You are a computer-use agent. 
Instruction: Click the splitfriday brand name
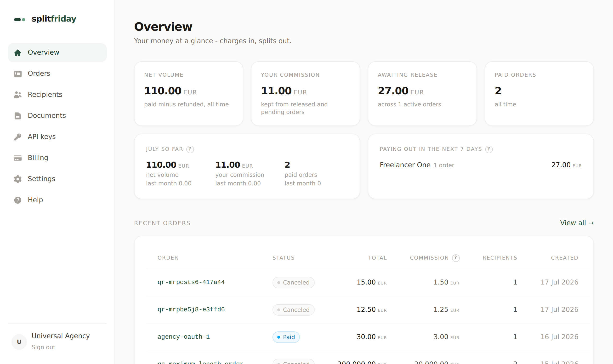[x=54, y=19]
